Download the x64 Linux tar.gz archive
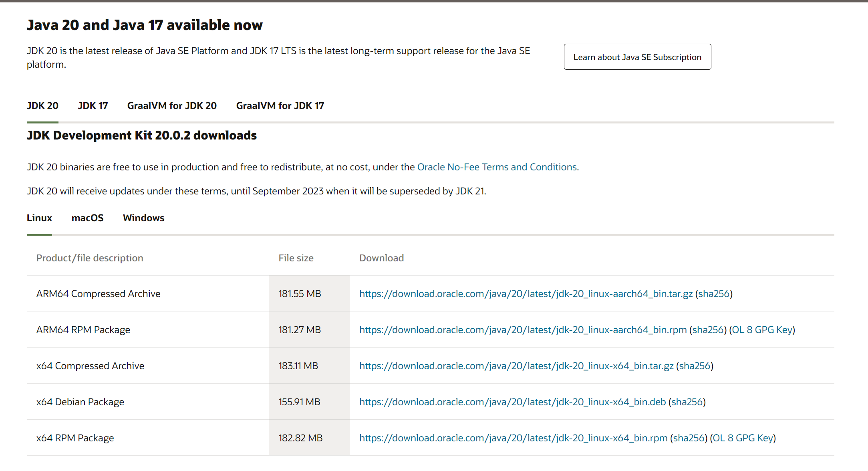Viewport: 868px width, 471px height. coord(516,366)
